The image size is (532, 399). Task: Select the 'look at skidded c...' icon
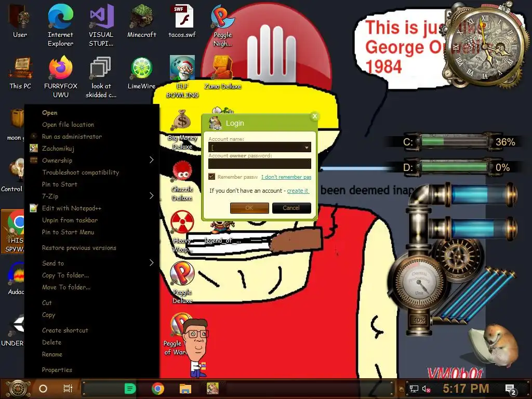[x=101, y=77]
